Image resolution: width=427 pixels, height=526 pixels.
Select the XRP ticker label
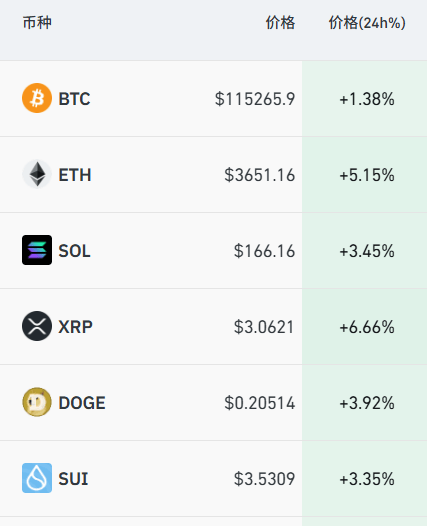coord(75,327)
